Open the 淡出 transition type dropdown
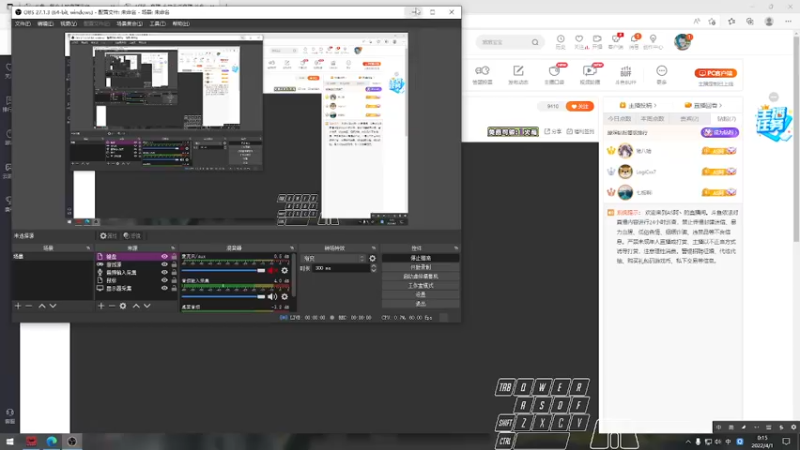 [x=333, y=259]
